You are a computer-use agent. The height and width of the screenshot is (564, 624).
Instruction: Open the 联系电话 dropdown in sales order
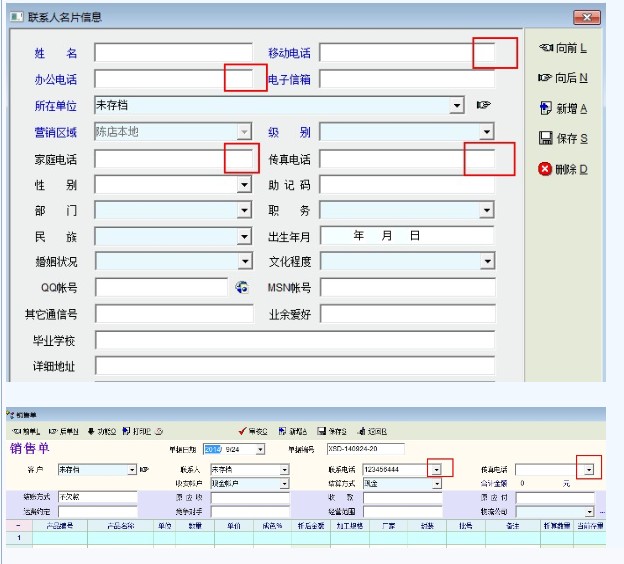[435, 468]
